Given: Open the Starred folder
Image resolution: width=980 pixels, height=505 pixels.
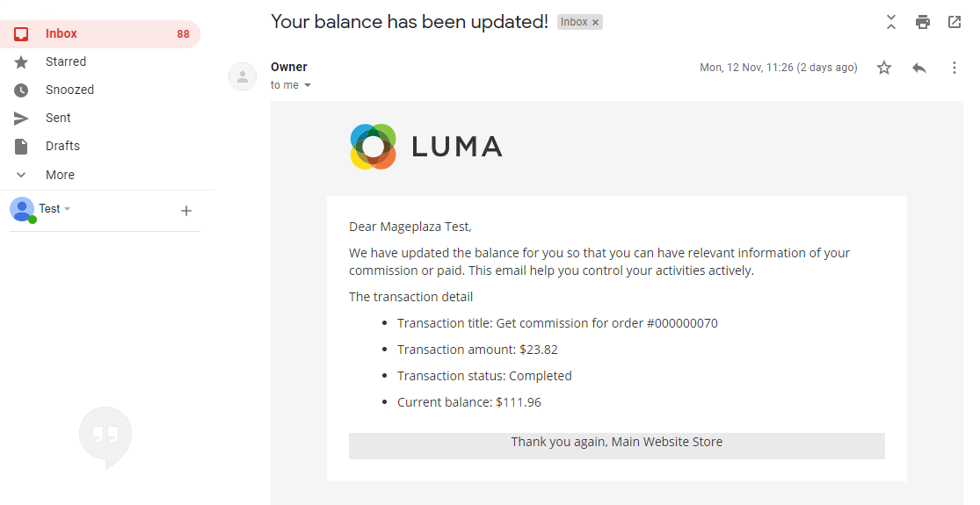Looking at the screenshot, I should (x=66, y=61).
